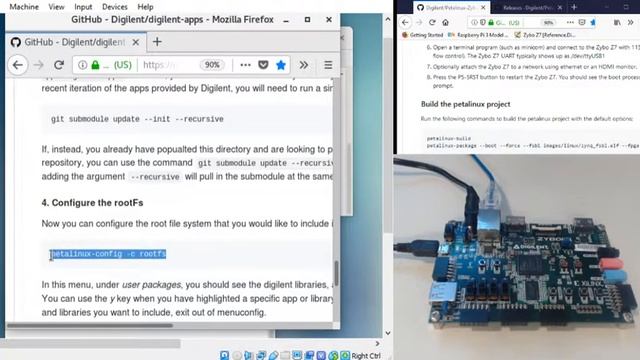
Task: Click the VM window scroll right arrow
Action: pos(378,344)
